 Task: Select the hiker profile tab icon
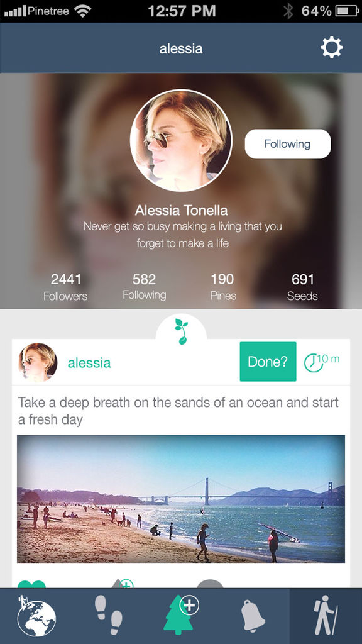[x=326, y=616]
